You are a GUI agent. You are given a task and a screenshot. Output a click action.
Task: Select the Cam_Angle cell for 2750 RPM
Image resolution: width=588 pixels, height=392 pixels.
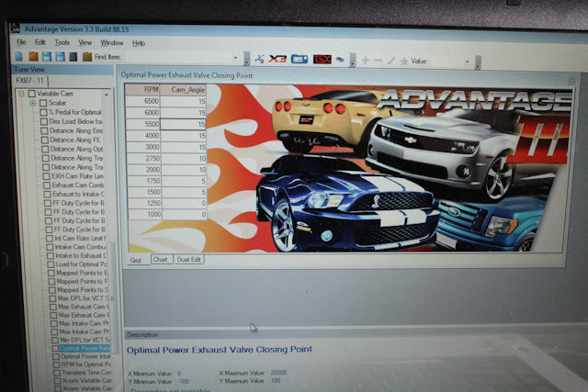pos(184,158)
